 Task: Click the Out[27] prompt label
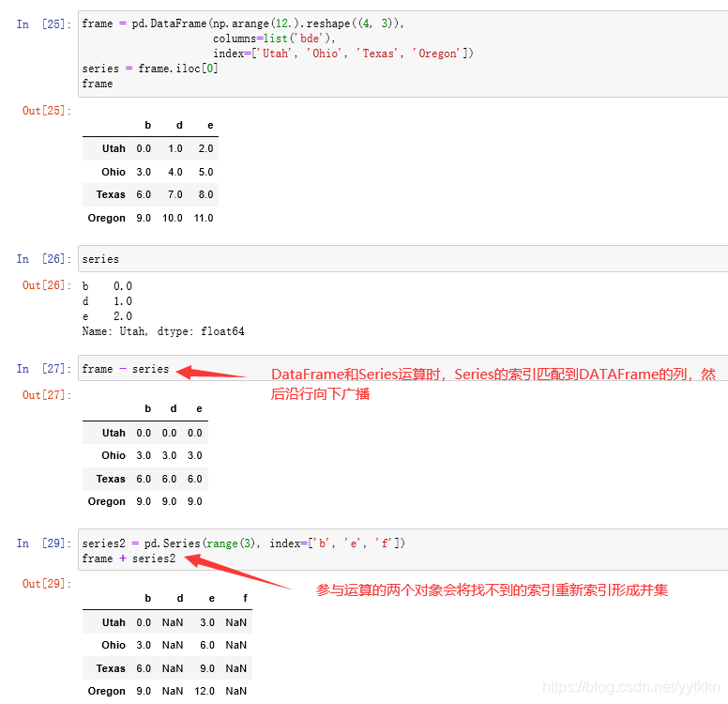[47, 395]
